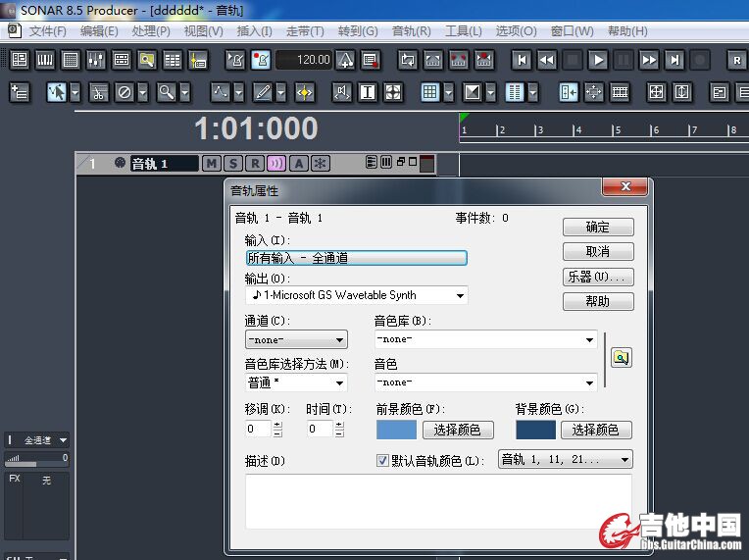Screen dimensions: 749x560
Task: Select the Scissors split tool
Action: coord(98,92)
